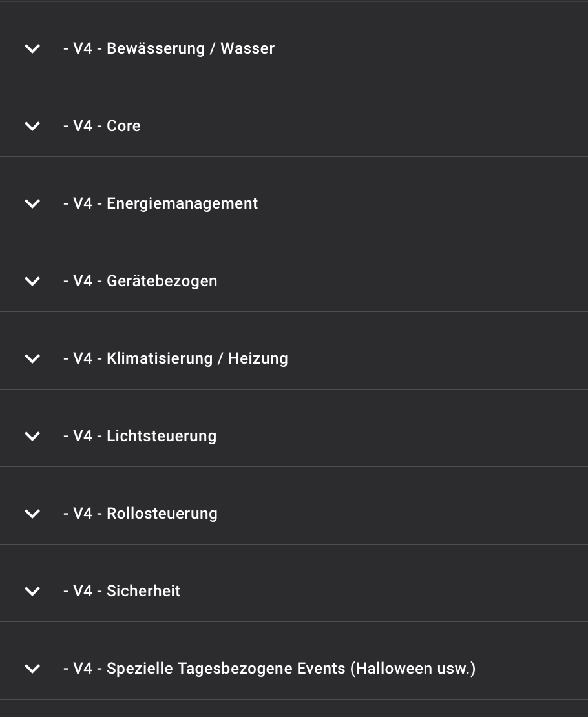Expand the V4 - Energiemanagement section arrow
The width and height of the screenshot is (588, 717).
tap(33, 203)
